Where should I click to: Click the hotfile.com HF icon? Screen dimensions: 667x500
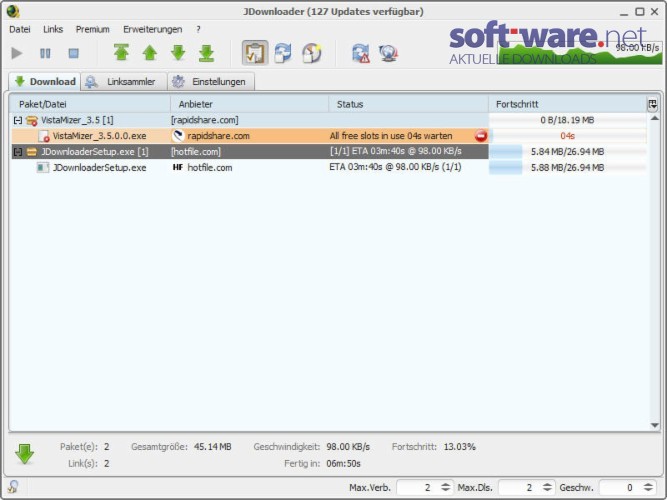[178, 167]
